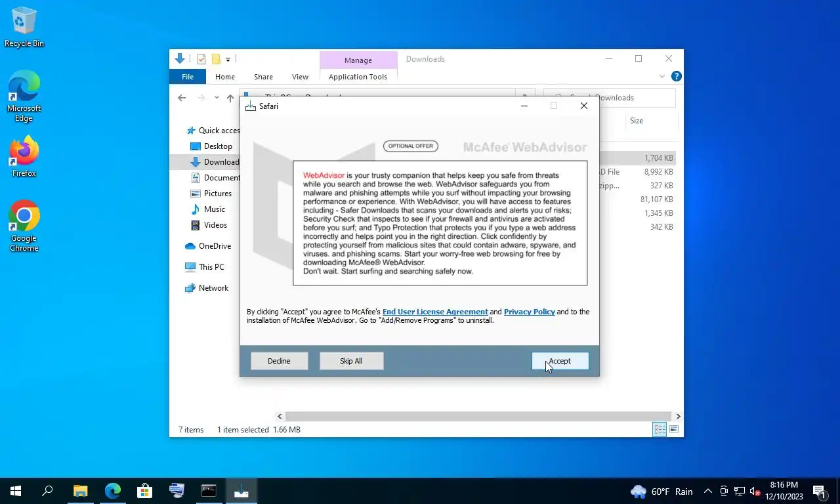Viewport: 840px width, 504px height.
Task: Launch Microsoft Edge from desktop
Action: tap(24, 96)
